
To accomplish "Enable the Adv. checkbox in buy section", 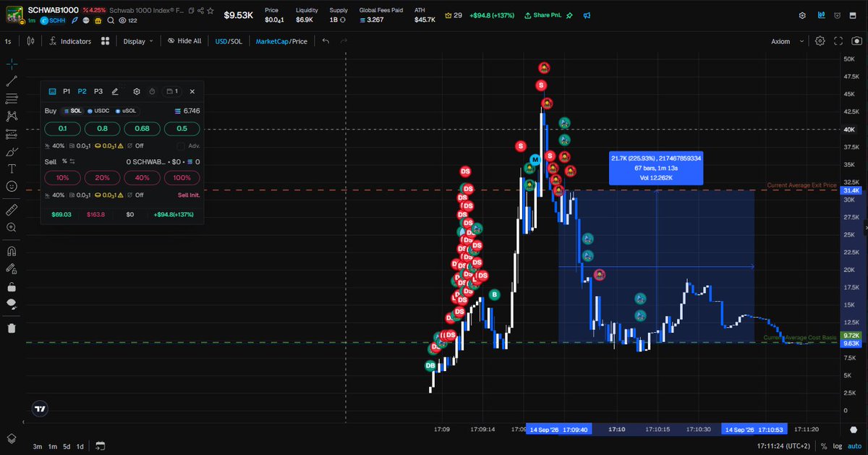I will tap(181, 146).
